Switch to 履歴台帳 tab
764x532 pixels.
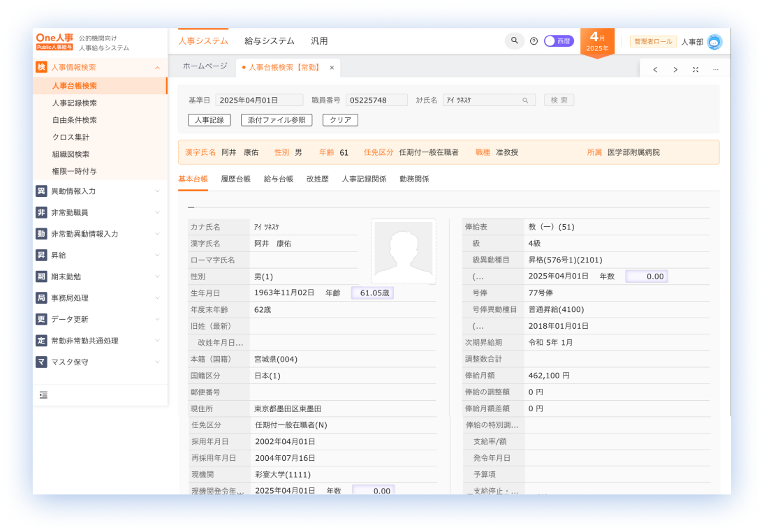coord(236,179)
